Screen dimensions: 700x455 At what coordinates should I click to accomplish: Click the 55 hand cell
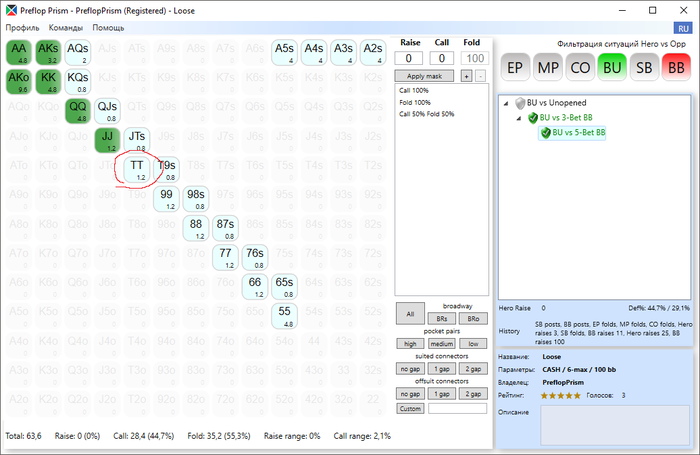(x=284, y=316)
